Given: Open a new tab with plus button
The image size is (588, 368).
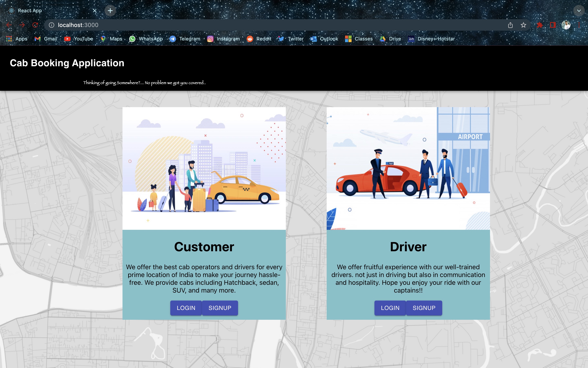Looking at the screenshot, I should (110, 10).
